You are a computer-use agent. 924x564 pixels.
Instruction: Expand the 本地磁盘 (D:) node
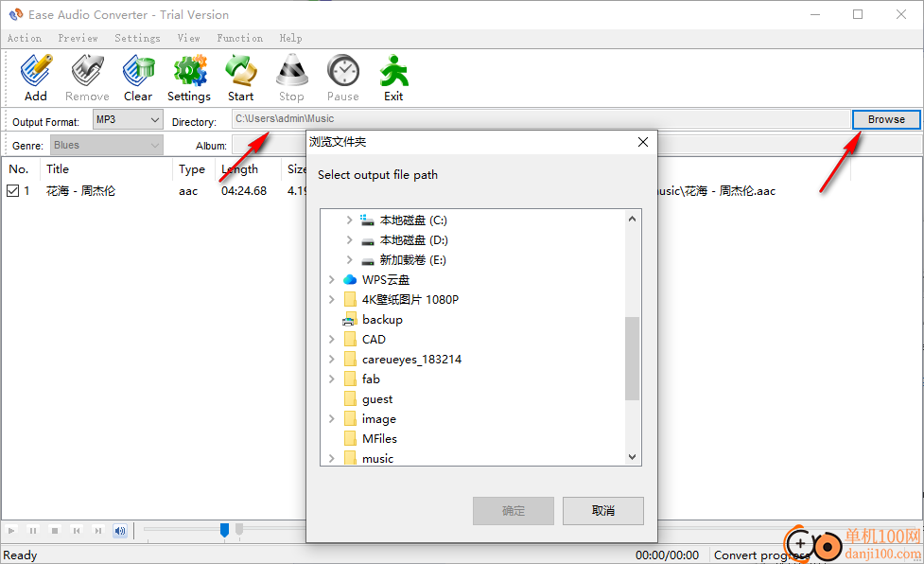tap(349, 239)
